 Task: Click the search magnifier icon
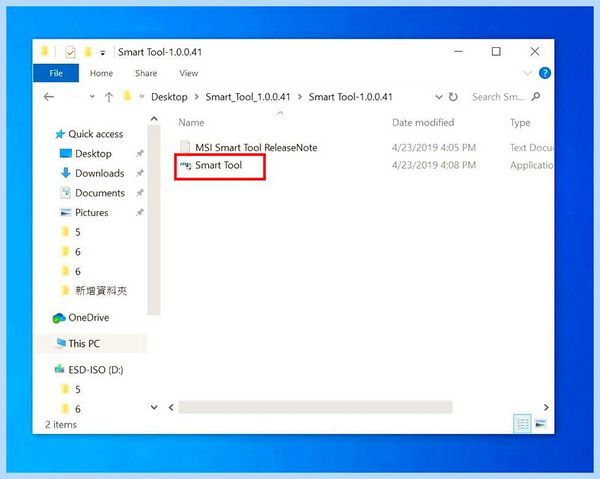[536, 96]
